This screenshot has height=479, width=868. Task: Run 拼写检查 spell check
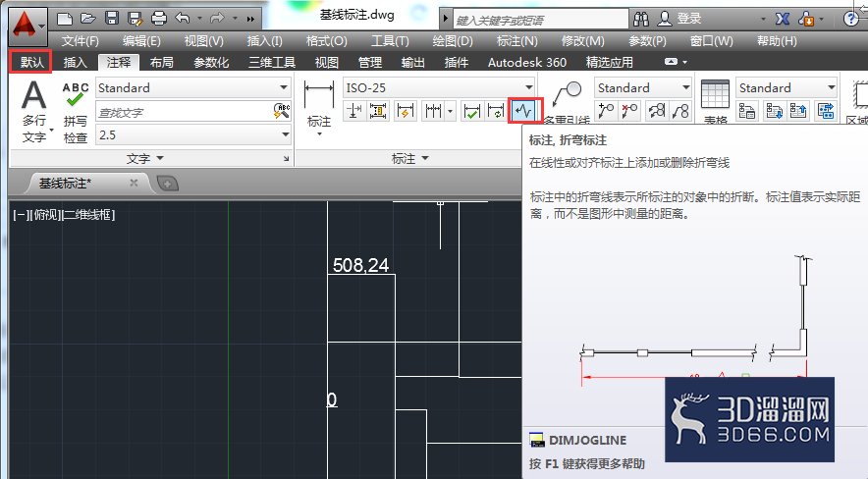point(76,113)
